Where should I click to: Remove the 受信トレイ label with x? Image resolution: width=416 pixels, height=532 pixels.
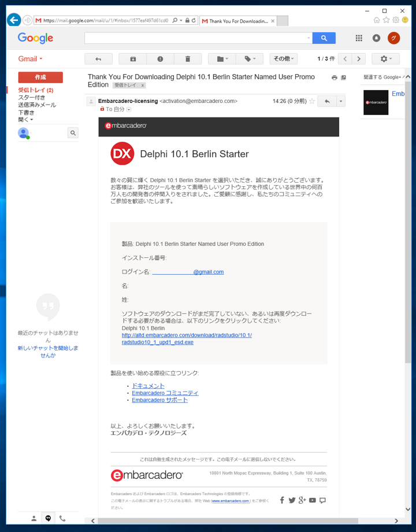tap(143, 86)
